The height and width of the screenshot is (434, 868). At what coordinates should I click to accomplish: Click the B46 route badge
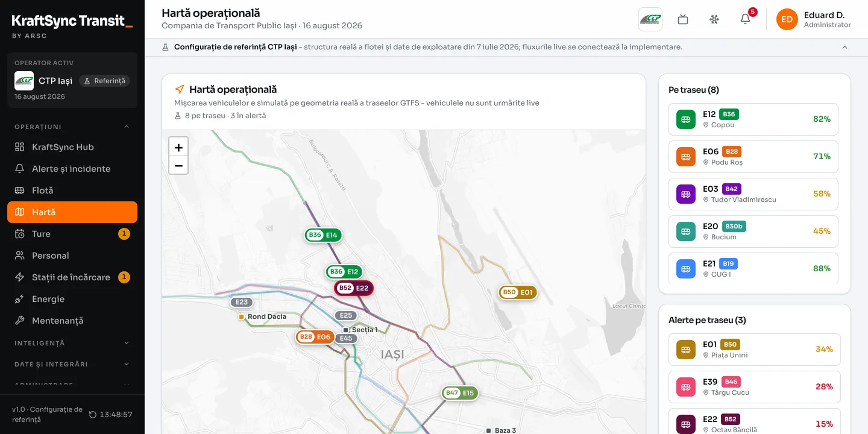[x=731, y=382]
